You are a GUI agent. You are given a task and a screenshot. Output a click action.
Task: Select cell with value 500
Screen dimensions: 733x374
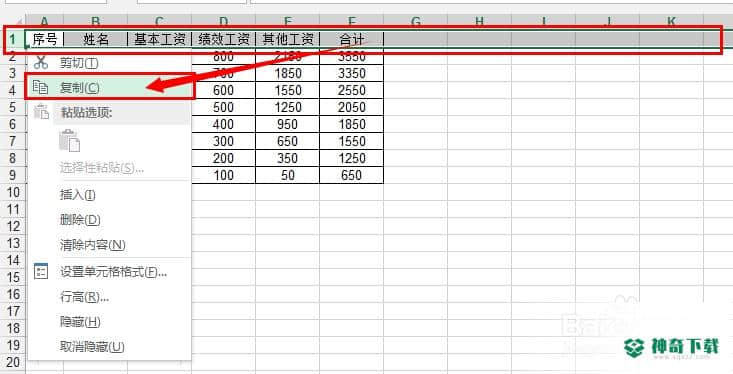click(223, 107)
